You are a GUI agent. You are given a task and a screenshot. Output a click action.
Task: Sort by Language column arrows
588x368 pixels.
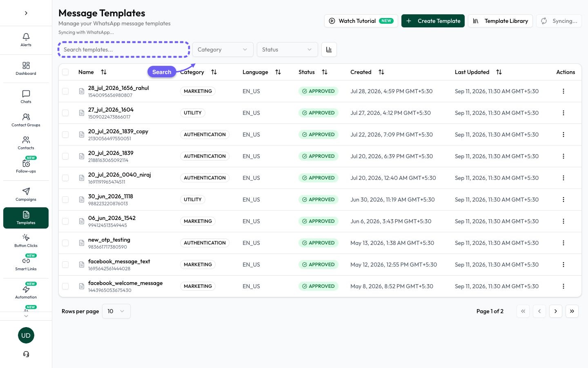[x=278, y=72]
